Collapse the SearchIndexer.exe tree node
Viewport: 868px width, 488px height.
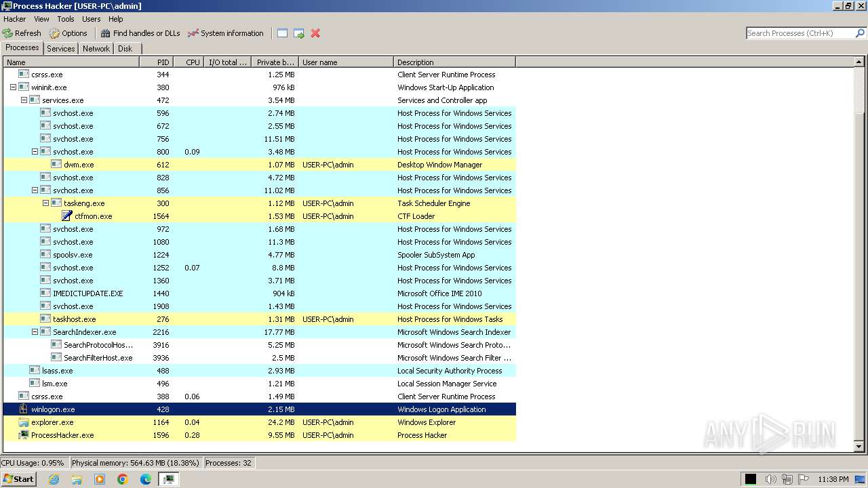pos(35,332)
